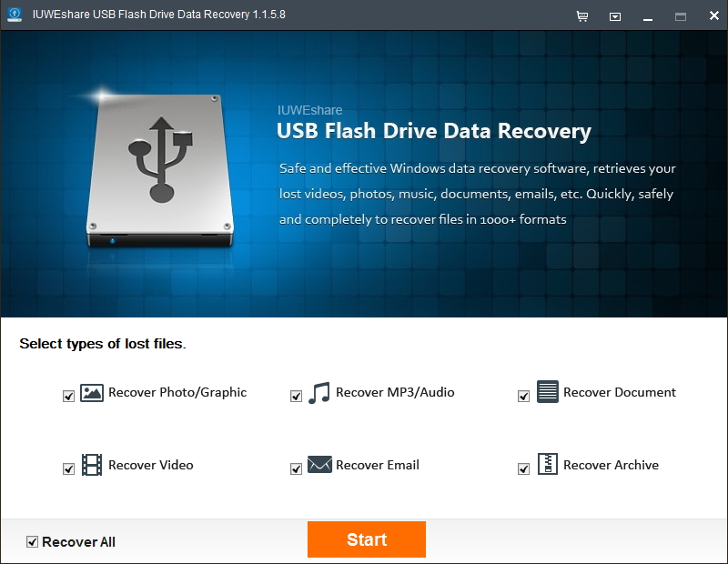
Task: Click the film strip video icon
Action: click(x=92, y=465)
